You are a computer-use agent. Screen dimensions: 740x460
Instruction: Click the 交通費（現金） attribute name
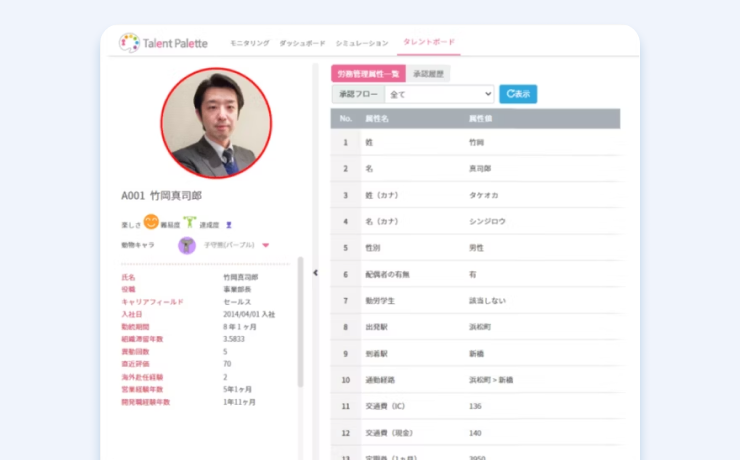(x=389, y=433)
